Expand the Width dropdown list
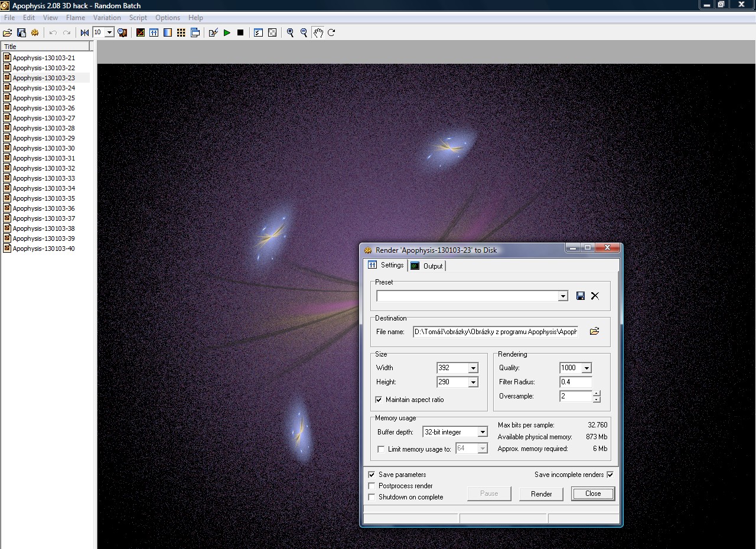 point(473,368)
